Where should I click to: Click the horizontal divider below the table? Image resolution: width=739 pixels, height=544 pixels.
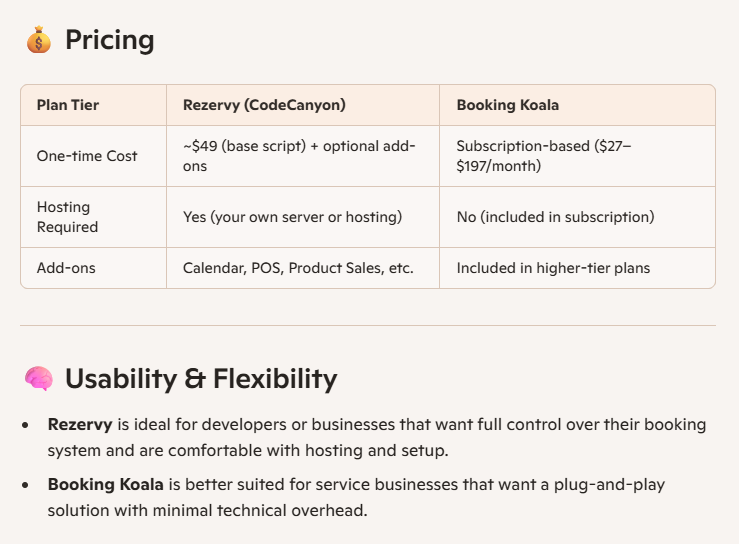point(368,325)
